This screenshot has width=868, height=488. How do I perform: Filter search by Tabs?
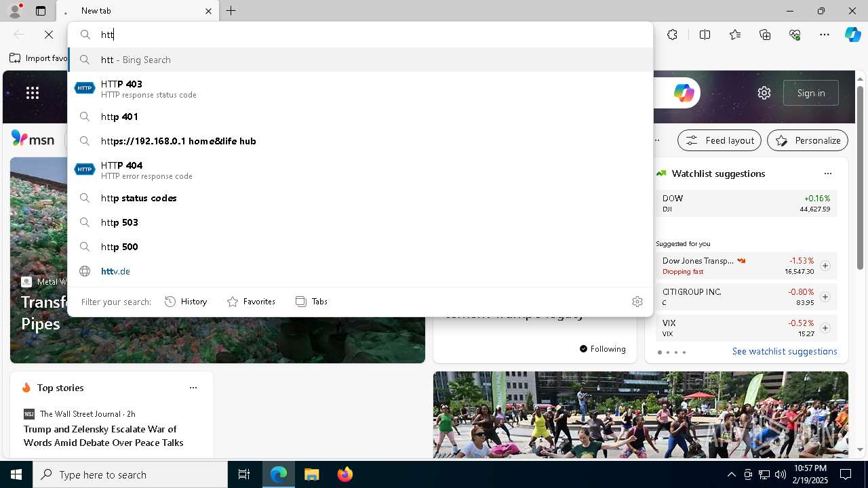(311, 302)
